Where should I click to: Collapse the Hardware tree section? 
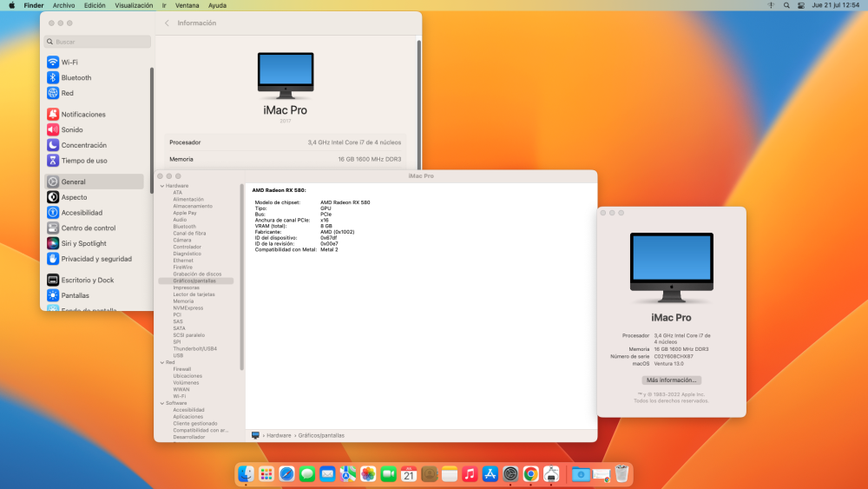pos(162,186)
